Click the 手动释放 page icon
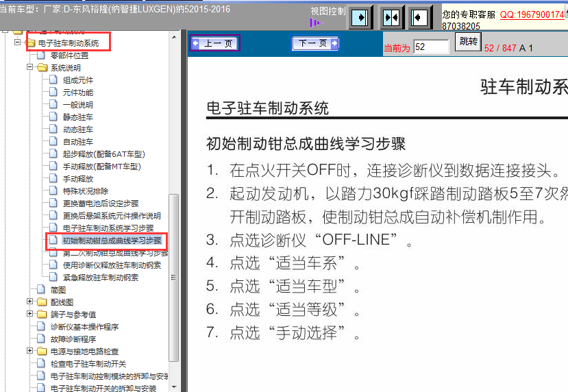568x392 pixels. coord(53,178)
